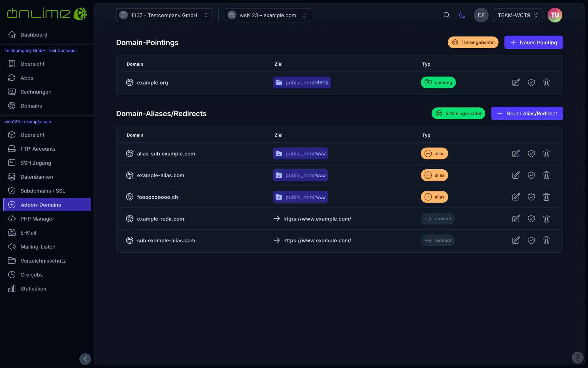
Task: Delete fooooooooo.ch alias
Action: 547,197
